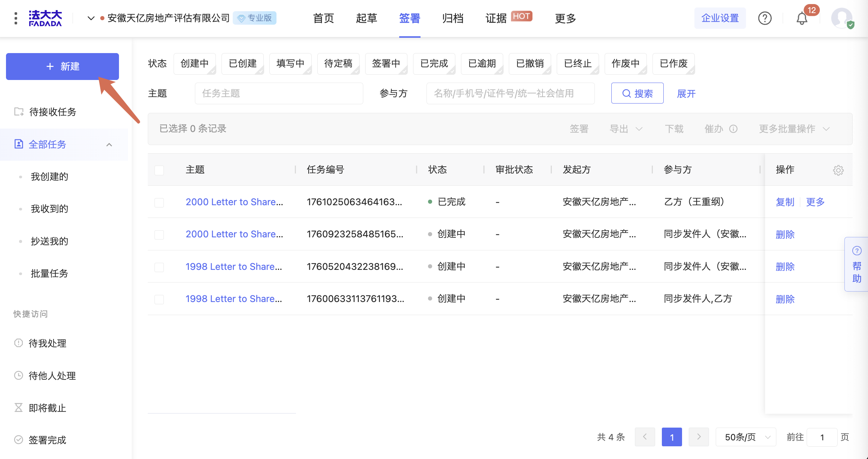Filter by 签署中 status
The height and width of the screenshot is (459, 868).
[386, 64]
